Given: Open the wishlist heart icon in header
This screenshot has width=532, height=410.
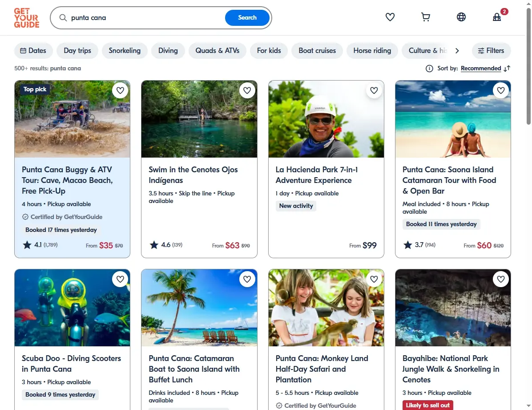Looking at the screenshot, I should [x=390, y=17].
